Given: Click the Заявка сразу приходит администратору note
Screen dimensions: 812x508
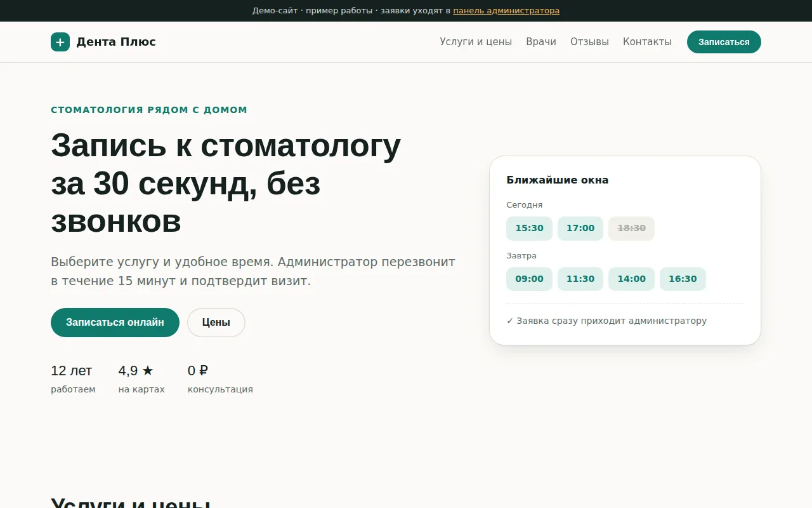Looking at the screenshot, I should click(x=606, y=321).
